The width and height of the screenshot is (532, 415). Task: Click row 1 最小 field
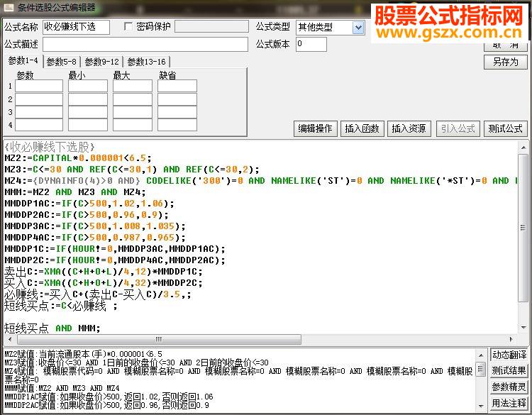point(88,86)
